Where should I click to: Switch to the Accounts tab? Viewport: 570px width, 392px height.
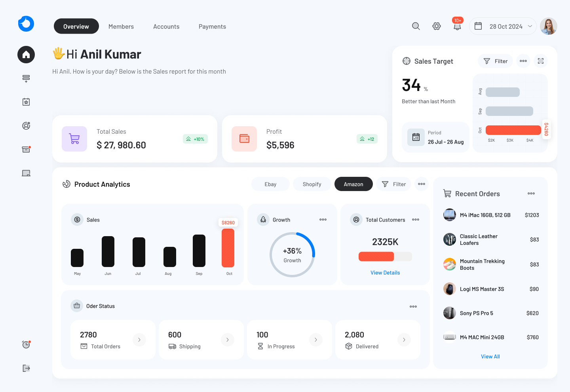(166, 27)
